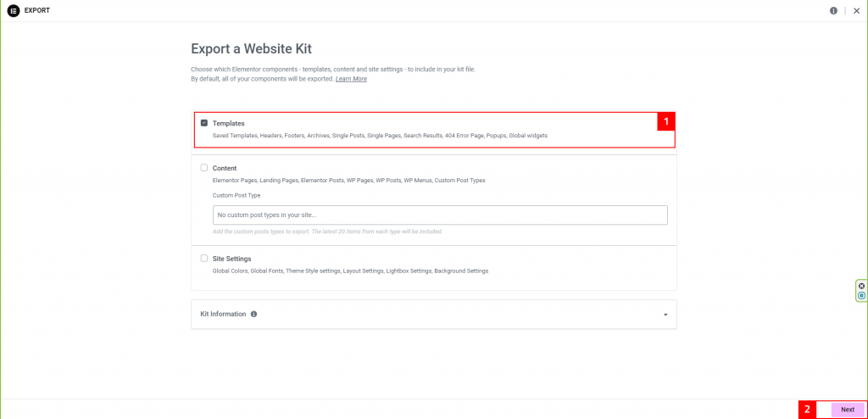Select the Templates label text
Viewport: 868px width, 419px height.
click(x=229, y=124)
